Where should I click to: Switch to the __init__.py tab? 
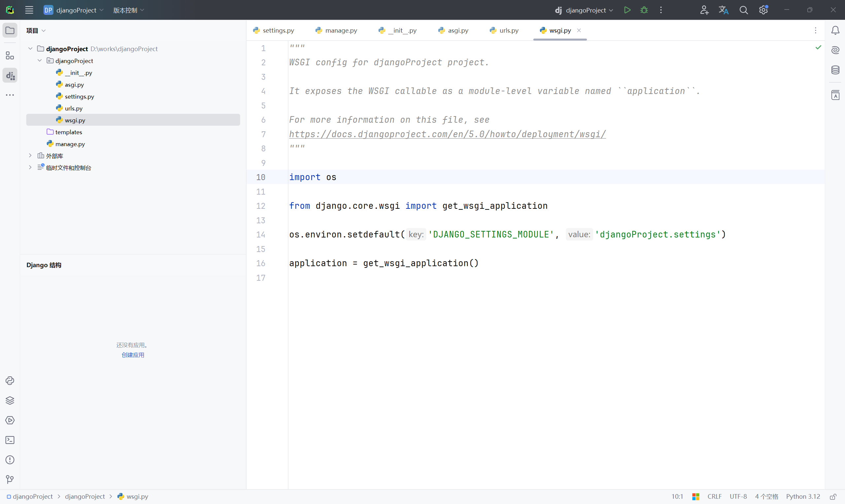click(397, 31)
